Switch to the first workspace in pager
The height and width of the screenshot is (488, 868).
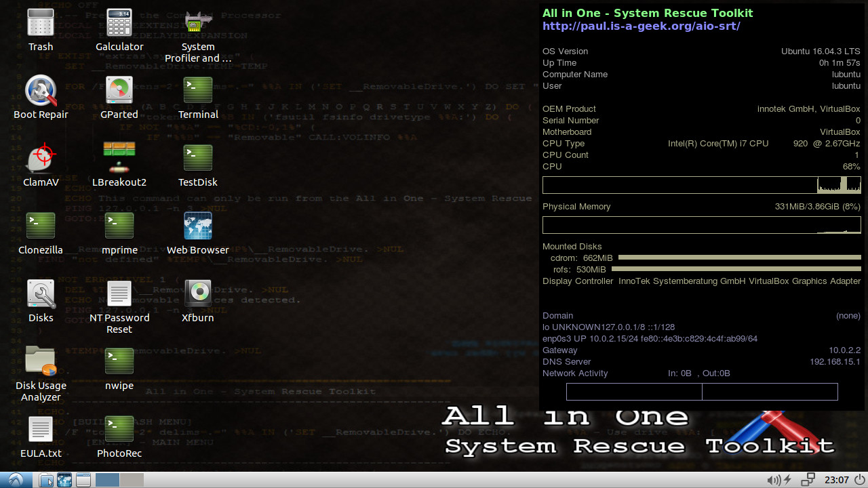click(107, 480)
